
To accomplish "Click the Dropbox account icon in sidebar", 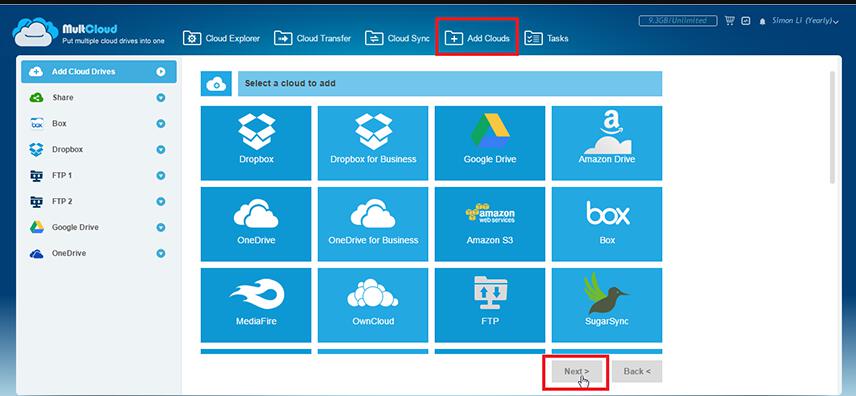I will coord(36,150).
